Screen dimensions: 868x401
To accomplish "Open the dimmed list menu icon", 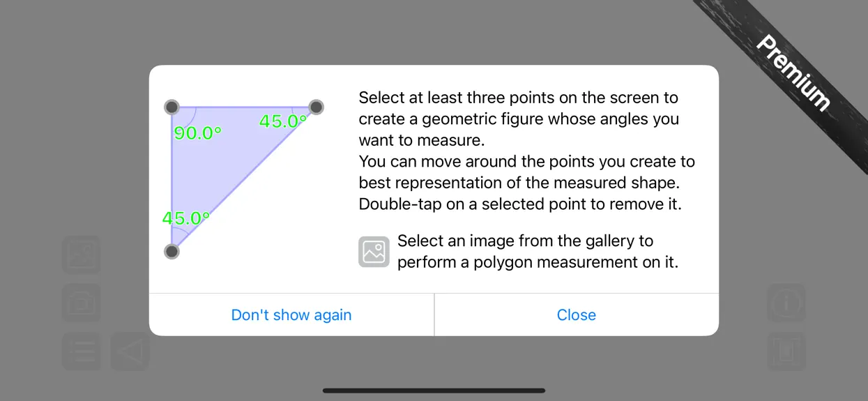I will [x=82, y=351].
